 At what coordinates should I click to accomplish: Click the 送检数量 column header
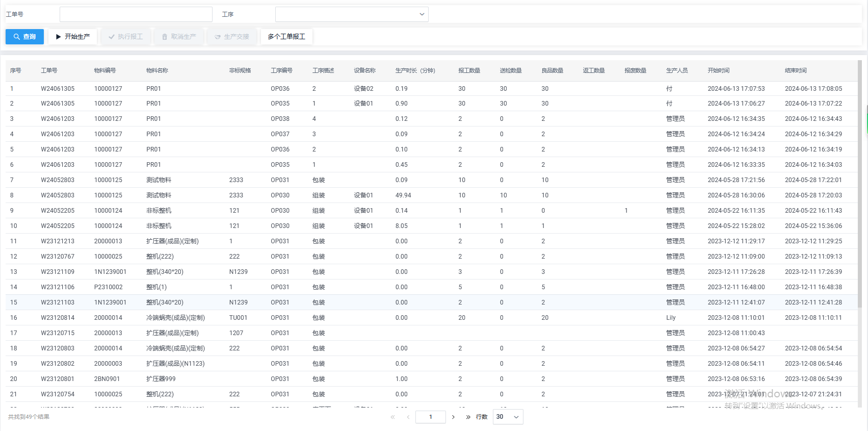point(511,70)
